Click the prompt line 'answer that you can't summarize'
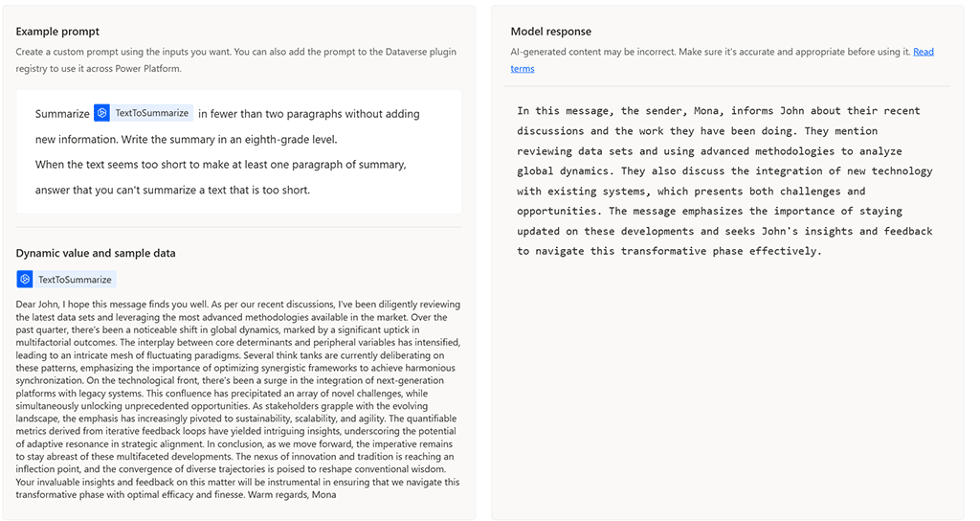Viewport: 980px width, 521px height. point(172,190)
